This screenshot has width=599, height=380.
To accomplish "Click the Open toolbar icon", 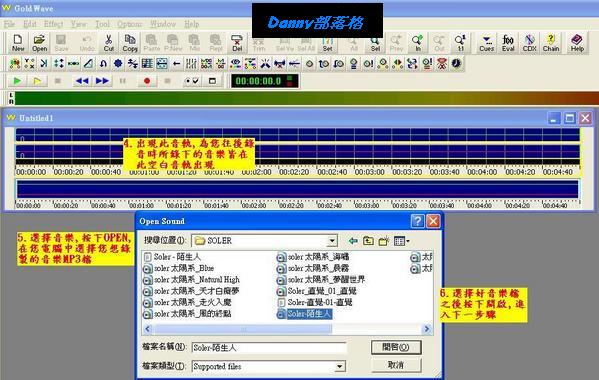I will 39,43.
